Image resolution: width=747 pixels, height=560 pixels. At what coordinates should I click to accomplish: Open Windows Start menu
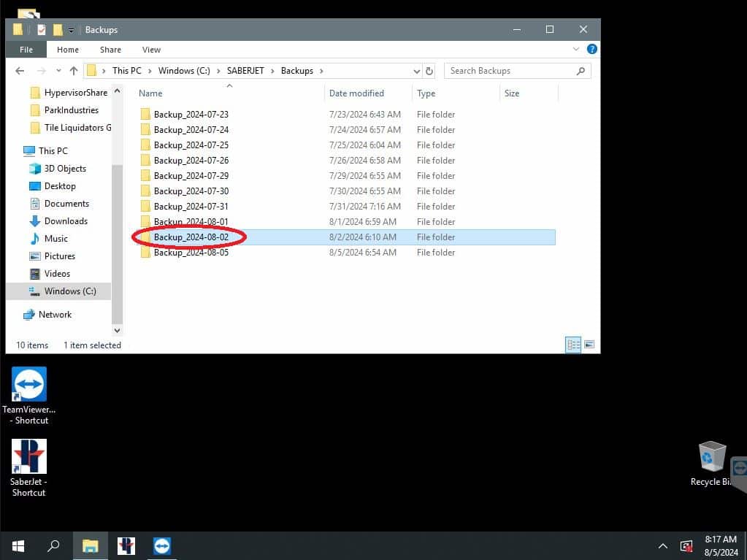18,545
